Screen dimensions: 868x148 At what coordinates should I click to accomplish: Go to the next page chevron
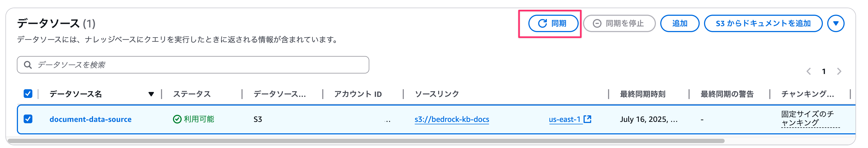tap(839, 71)
